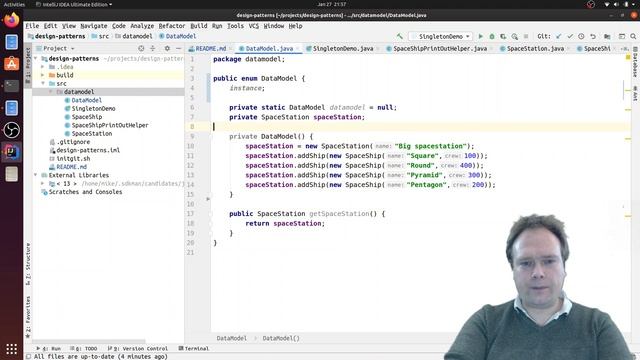Open the Terminal tool window

point(194,349)
